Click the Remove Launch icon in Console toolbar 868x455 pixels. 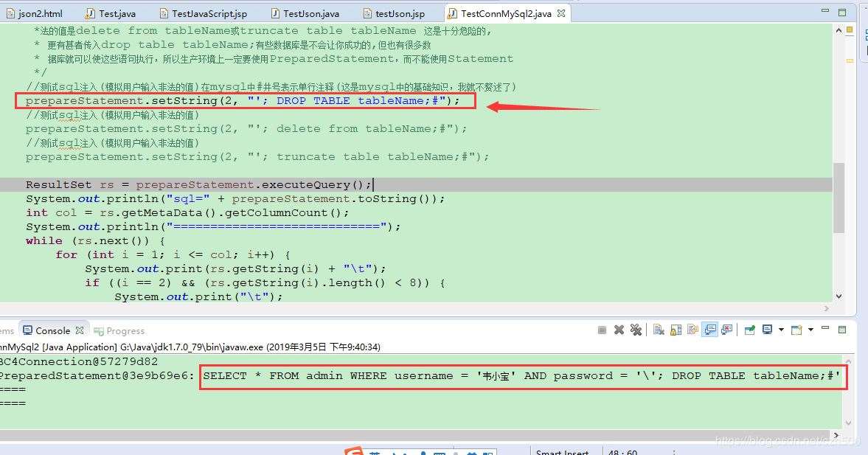pyautogui.click(x=618, y=330)
